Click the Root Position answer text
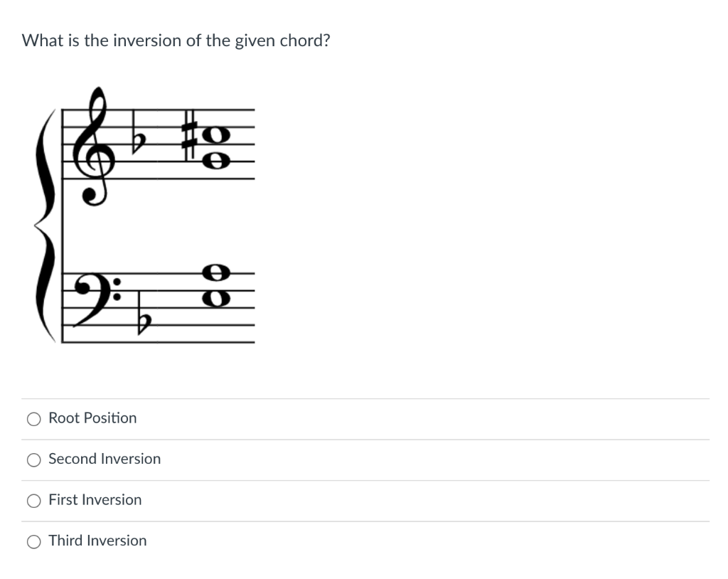 point(92,418)
